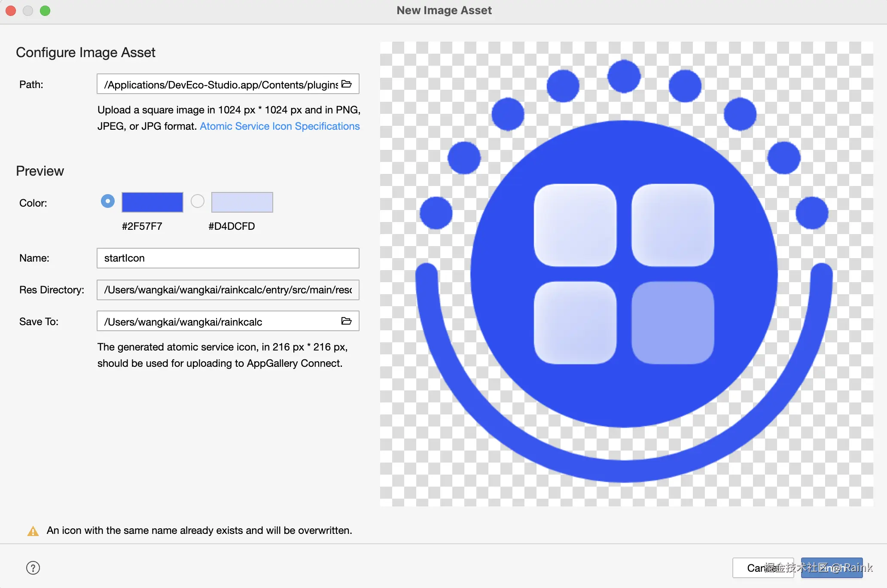Select the #2F57F7 color radio button

tap(108, 201)
